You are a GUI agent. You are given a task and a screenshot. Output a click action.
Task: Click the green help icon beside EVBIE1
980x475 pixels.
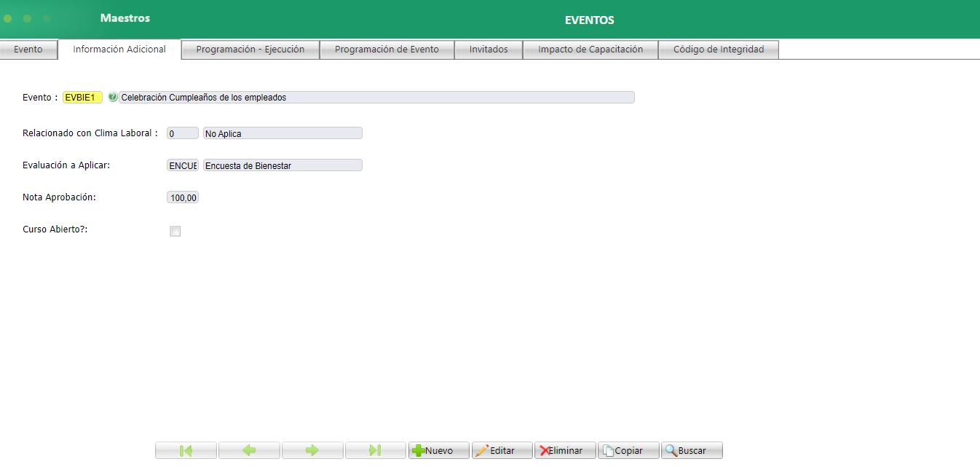coord(112,97)
